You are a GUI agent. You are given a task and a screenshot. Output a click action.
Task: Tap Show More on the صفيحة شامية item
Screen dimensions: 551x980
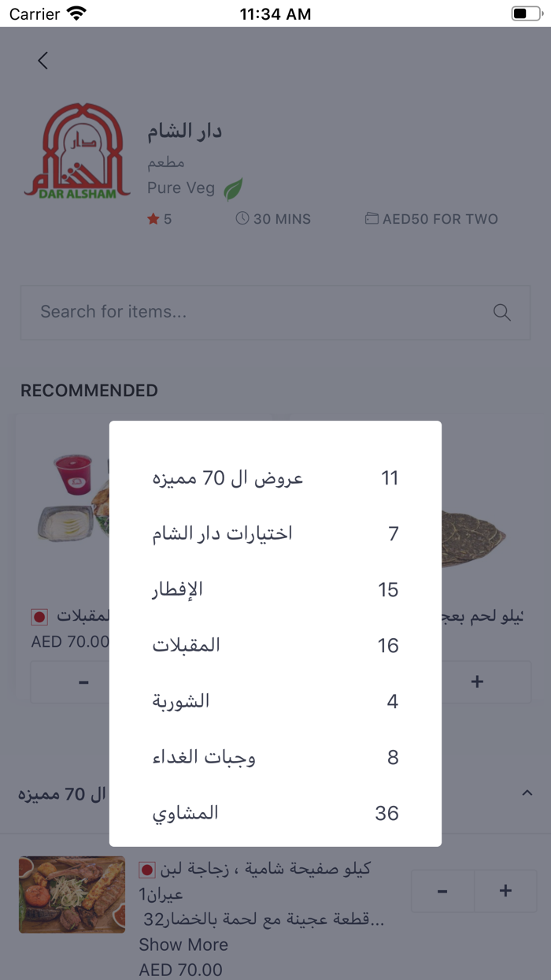pyautogui.click(x=183, y=944)
